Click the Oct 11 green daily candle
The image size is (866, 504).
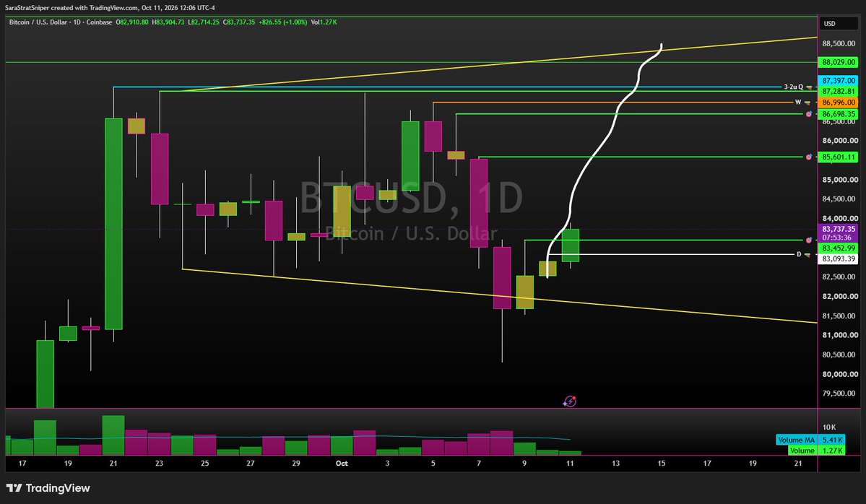click(x=571, y=246)
